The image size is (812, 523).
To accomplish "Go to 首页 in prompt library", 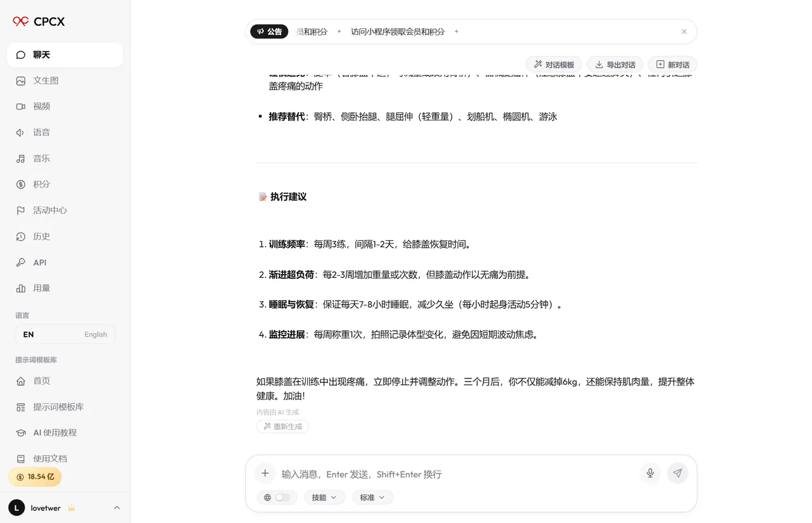I will tap(65, 381).
